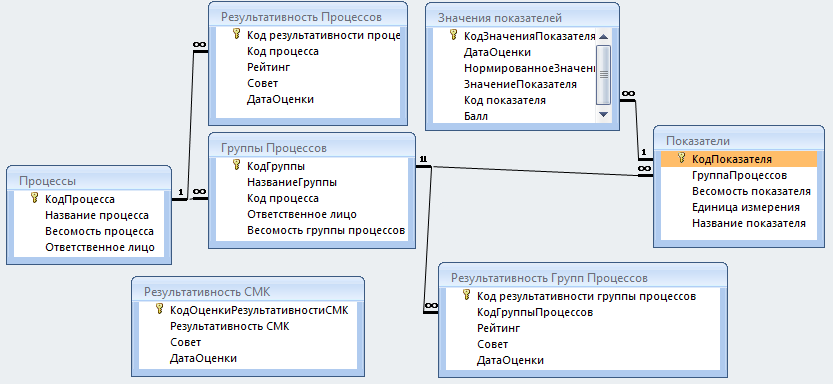Click key icon next to КодПоказателя
Screen dimensions: 833x384
(682, 158)
